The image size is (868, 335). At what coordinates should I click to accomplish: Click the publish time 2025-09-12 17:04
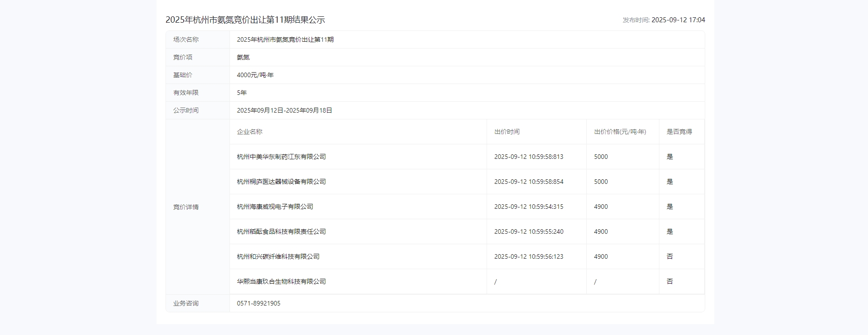678,20
